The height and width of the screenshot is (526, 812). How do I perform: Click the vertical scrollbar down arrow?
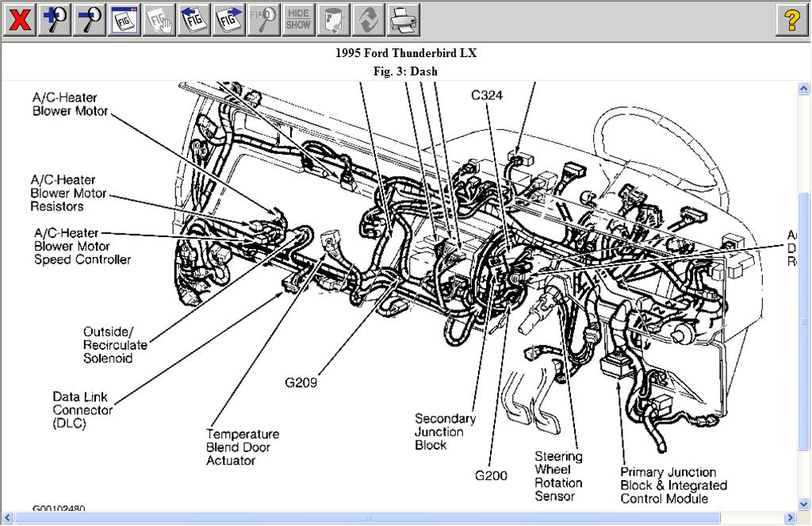point(803,503)
